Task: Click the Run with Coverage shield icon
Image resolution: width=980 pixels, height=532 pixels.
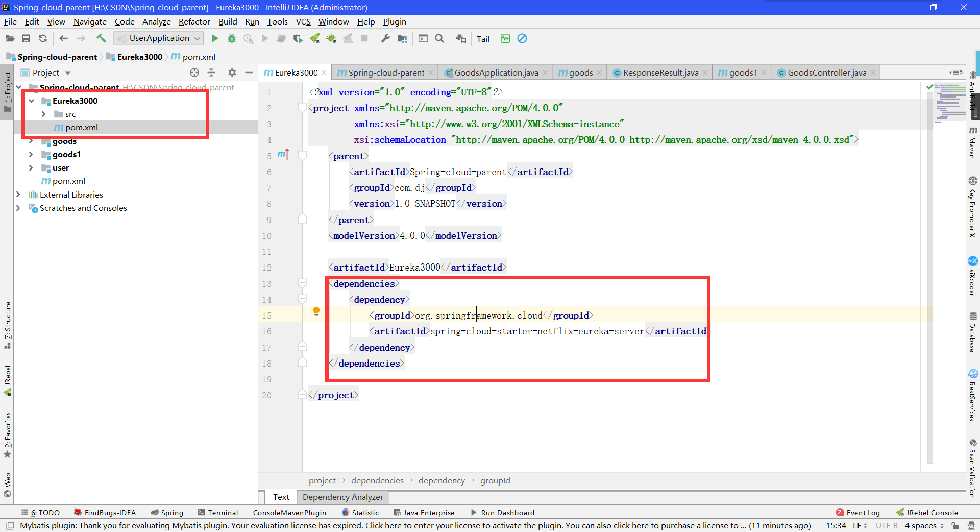Action: (x=298, y=38)
